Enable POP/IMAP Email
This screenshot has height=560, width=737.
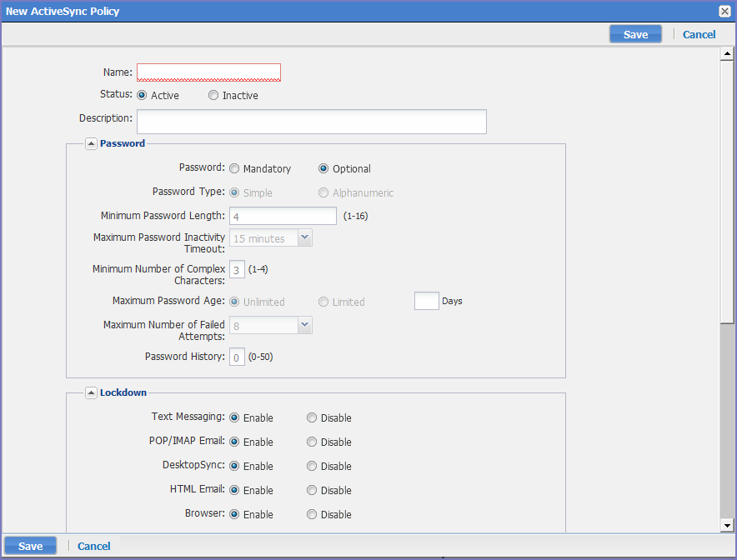point(234,442)
